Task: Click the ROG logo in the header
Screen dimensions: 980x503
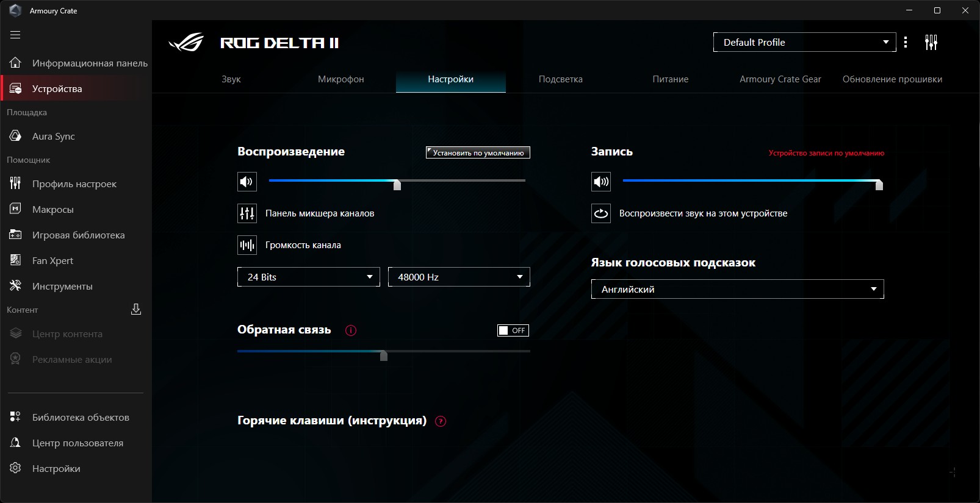Action: click(186, 43)
